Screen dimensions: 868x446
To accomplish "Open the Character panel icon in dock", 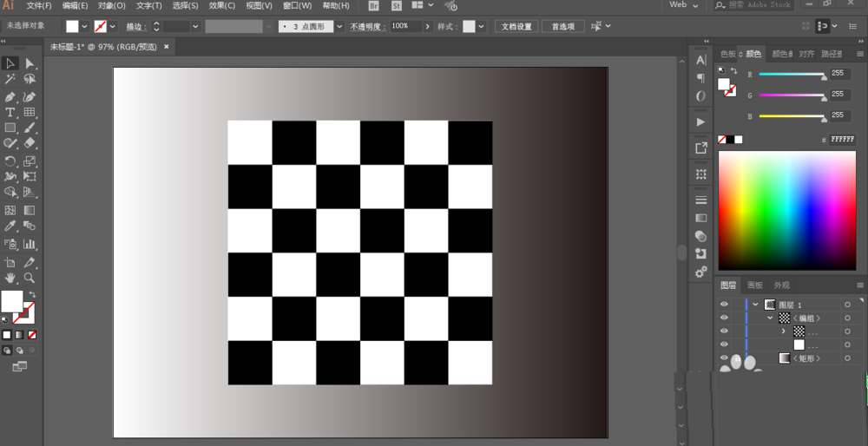I will tap(700, 61).
